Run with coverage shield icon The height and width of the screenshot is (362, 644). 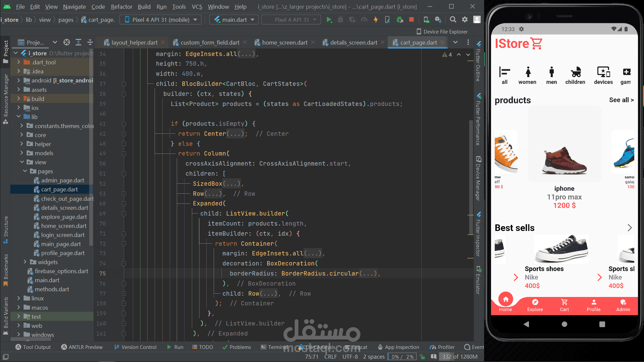[352, 20]
